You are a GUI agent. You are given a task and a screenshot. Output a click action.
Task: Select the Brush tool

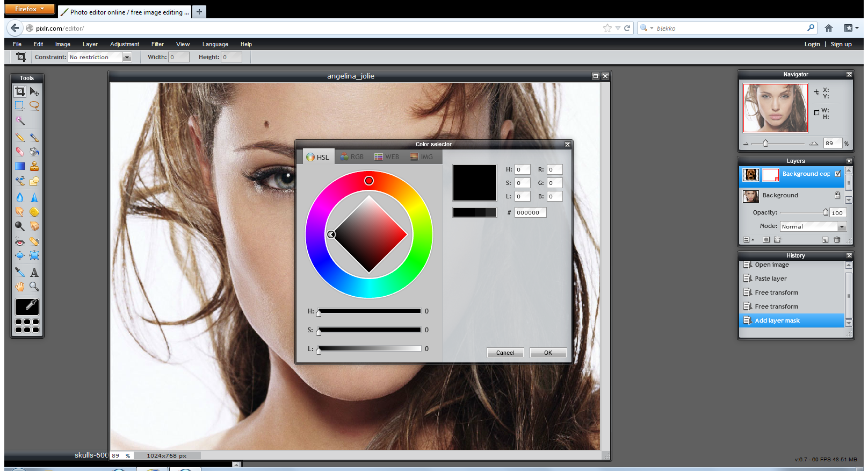pyautogui.click(x=34, y=138)
